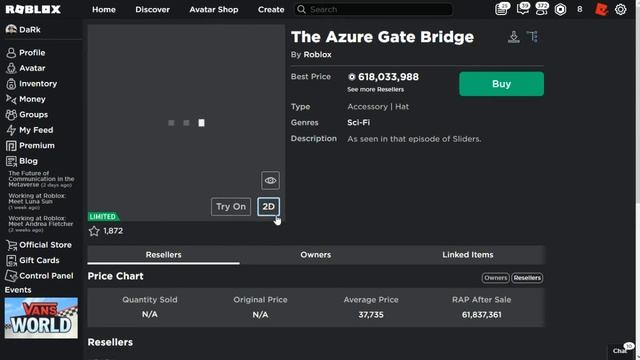Click the DaRk avatar icon in the sidebar
The image size is (640, 360).
coord(11,29)
